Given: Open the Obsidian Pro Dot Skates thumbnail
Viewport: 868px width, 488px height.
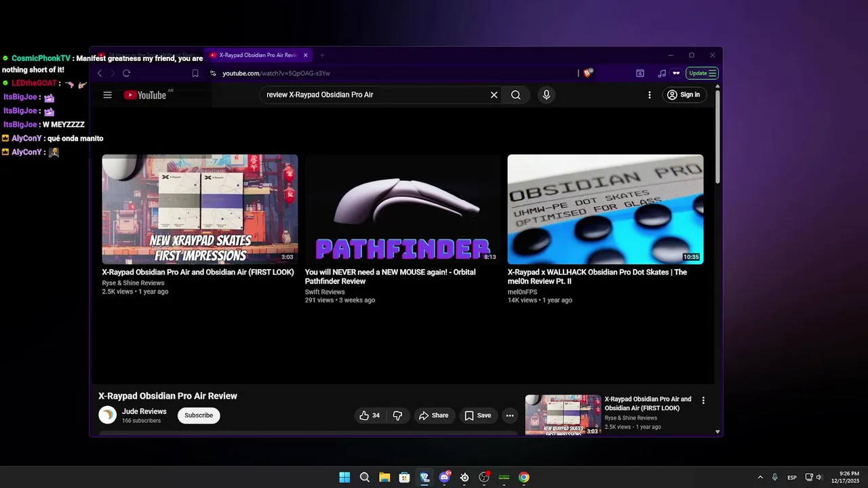Looking at the screenshot, I should point(605,209).
